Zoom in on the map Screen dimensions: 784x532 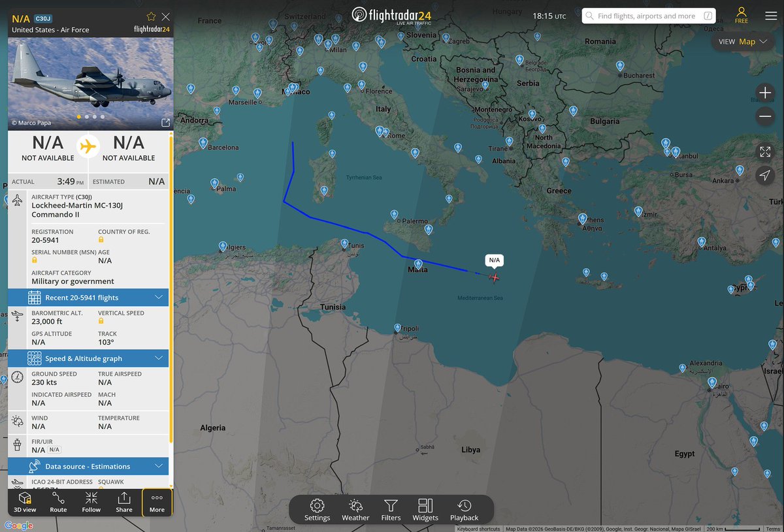point(765,92)
